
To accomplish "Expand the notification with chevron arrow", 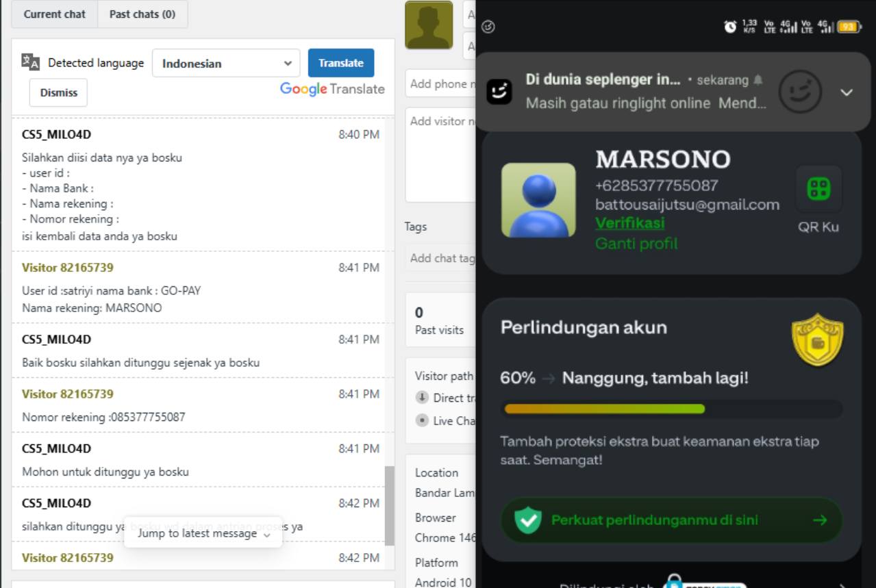I will point(847,92).
